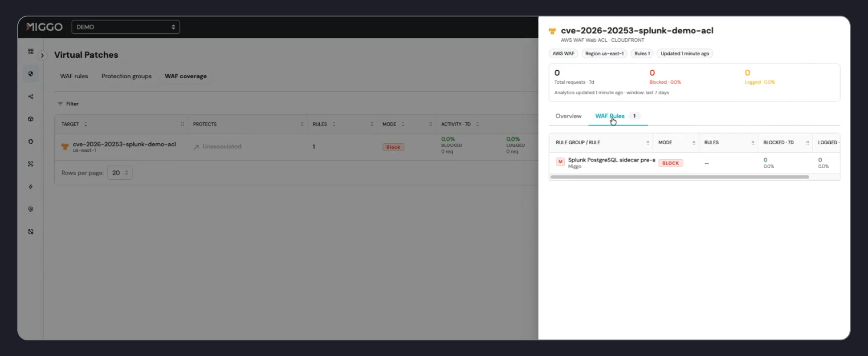Open the DEMO workspace selector dropdown
The image size is (868, 356).
tap(125, 27)
